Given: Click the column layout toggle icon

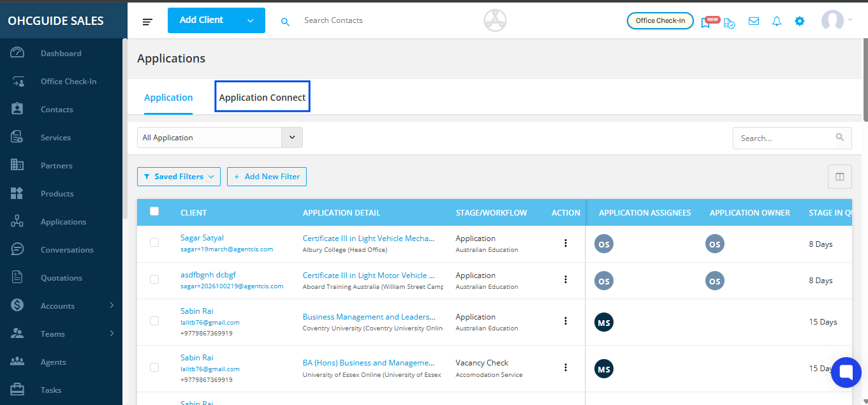Looking at the screenshot, I should click(839, 177).
